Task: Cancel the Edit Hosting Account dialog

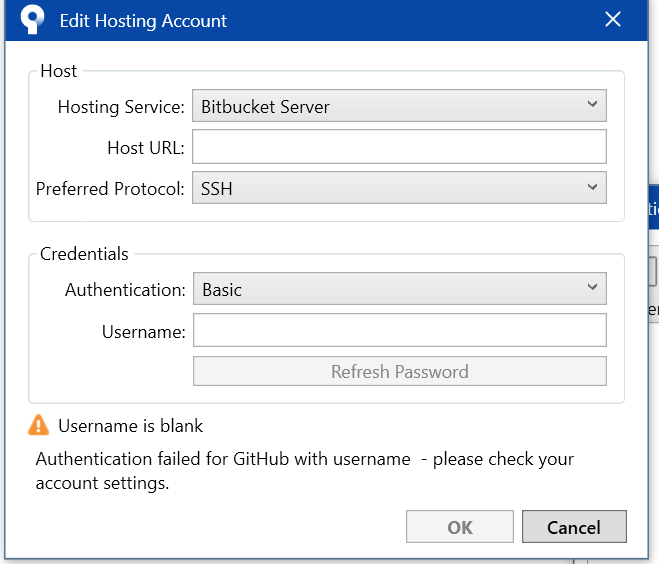Action: (x=574, y=527)
